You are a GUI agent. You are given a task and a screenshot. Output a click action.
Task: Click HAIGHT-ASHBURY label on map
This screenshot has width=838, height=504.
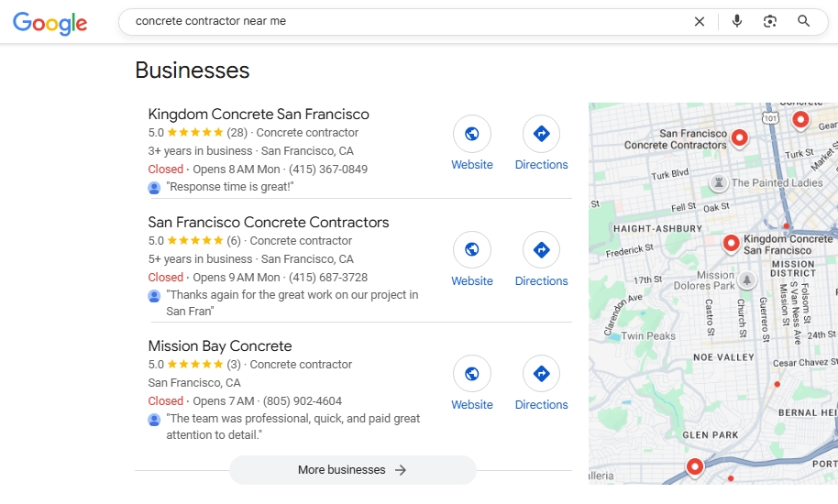coord(658,228)
